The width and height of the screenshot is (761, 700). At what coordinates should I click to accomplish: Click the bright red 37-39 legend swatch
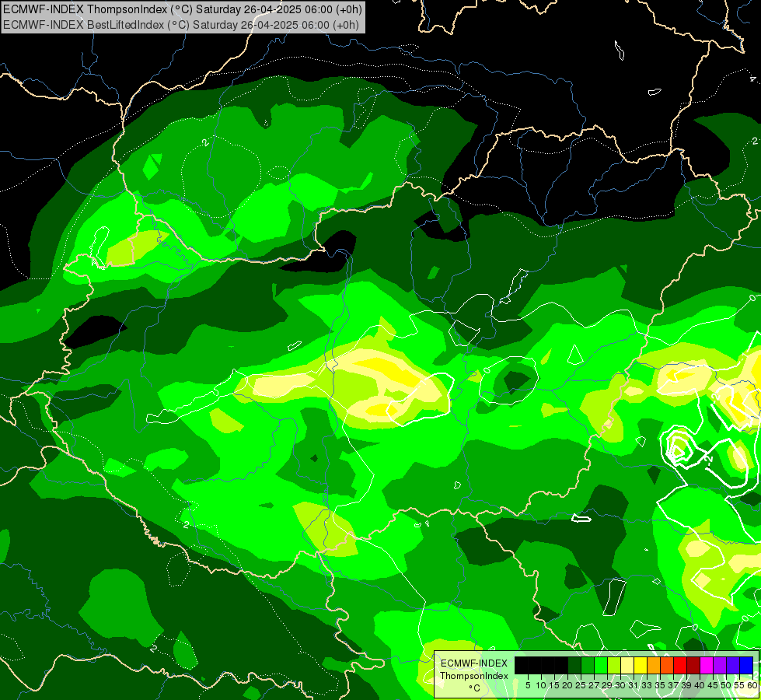680,666
